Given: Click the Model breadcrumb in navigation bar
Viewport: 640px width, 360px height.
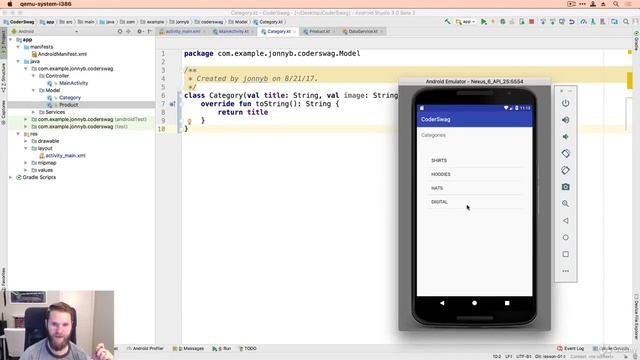Looking at the screenshot, I should coord(239,22).
